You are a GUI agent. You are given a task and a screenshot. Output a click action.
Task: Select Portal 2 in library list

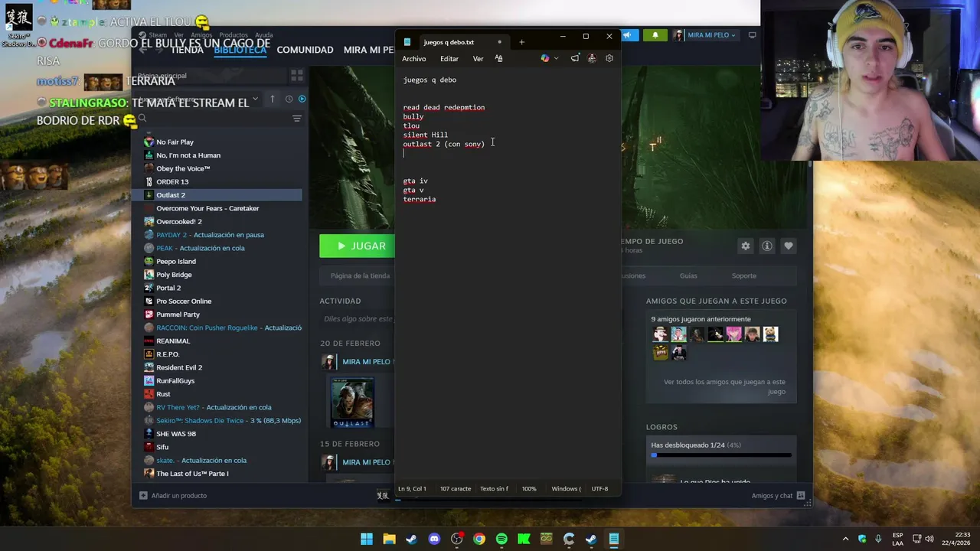[x=168, y=288]
